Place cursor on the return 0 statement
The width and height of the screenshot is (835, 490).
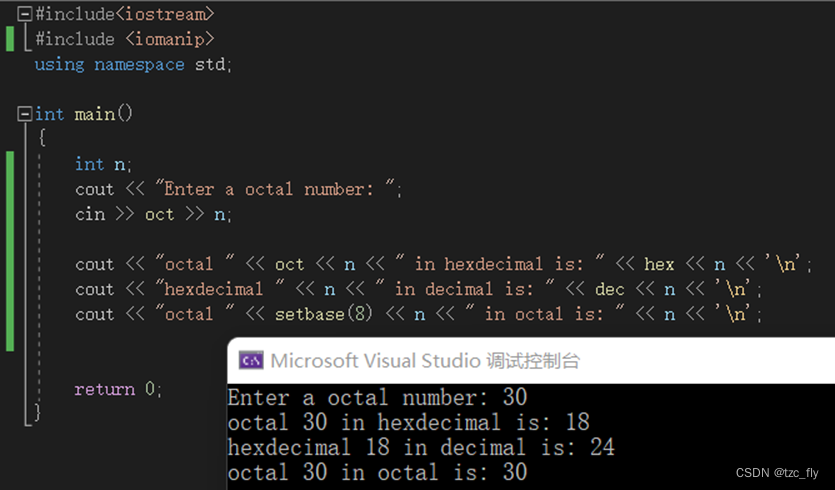(117, 389)
